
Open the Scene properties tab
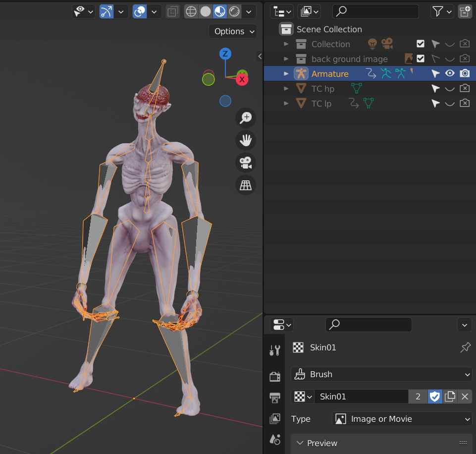[x=275, y=440]
